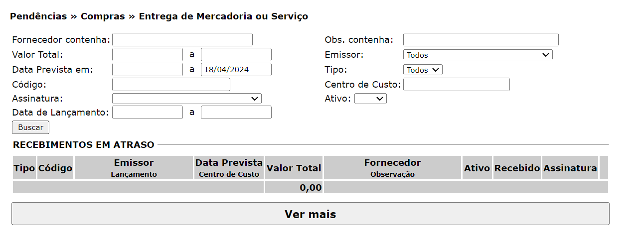Click the Valor Total maximum field
This screenshot has width=644, height=246.
236,55
